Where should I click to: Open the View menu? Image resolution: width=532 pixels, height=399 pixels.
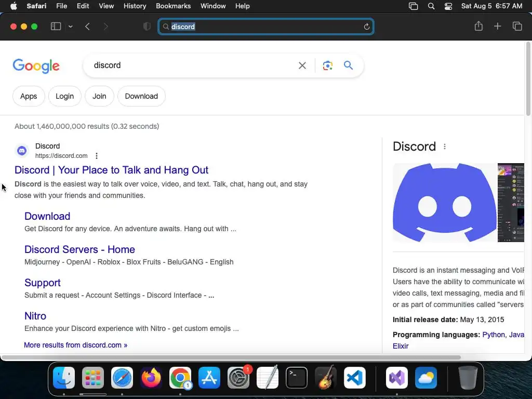pos(106,6)
